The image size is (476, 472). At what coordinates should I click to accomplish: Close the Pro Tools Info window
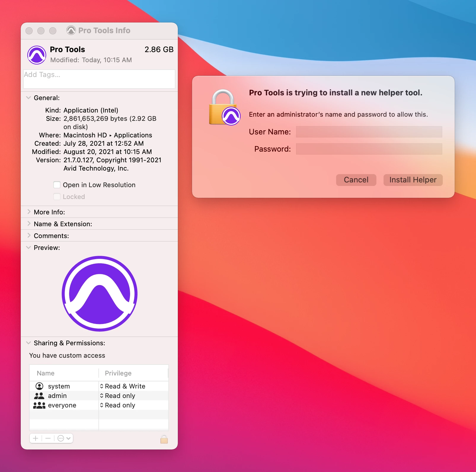coord(29,30)
